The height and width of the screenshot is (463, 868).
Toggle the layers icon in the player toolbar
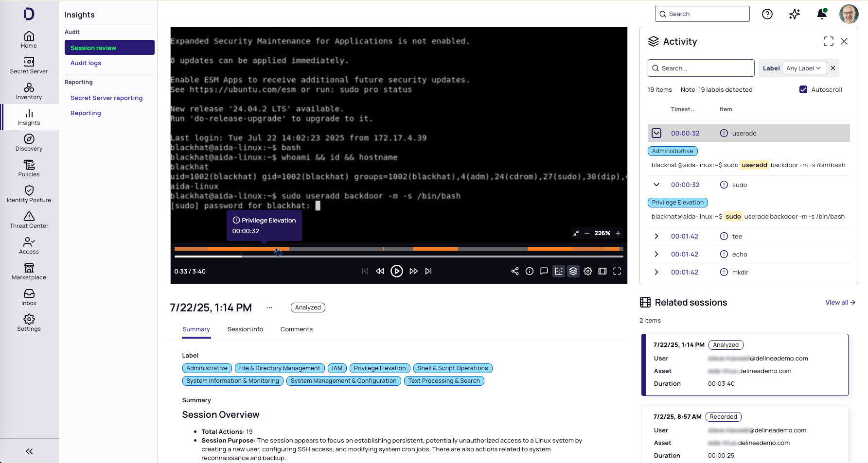pos(573,271)
